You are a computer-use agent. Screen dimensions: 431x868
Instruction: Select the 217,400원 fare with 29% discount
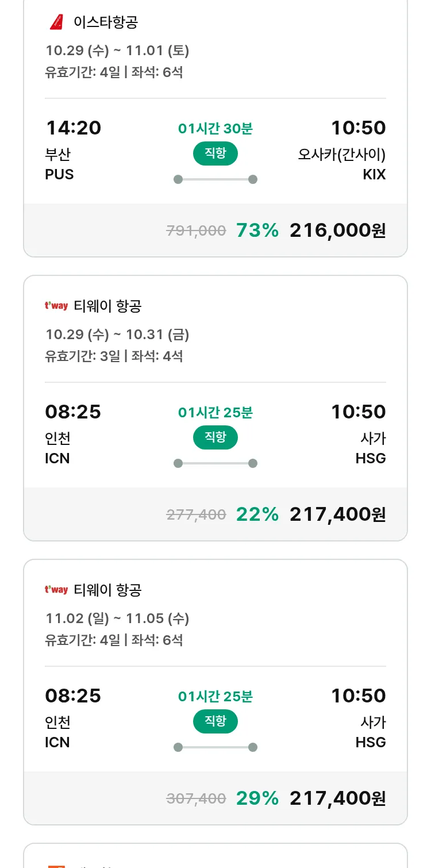click(337, 798)
